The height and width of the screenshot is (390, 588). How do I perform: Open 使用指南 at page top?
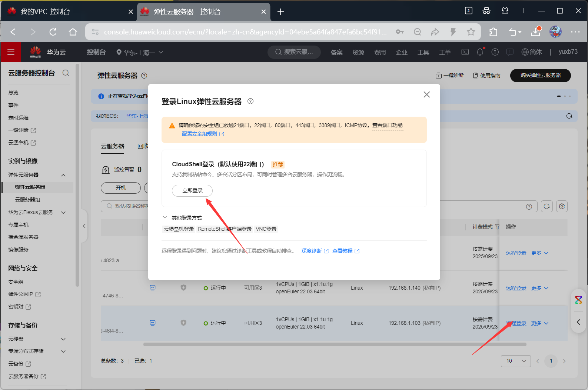click(486, 76)
